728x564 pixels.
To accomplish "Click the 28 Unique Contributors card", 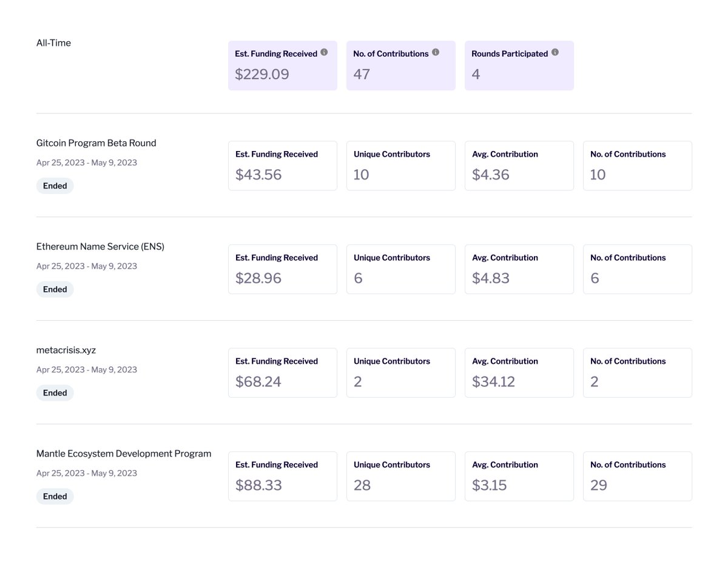I will [x=401, y=476].
